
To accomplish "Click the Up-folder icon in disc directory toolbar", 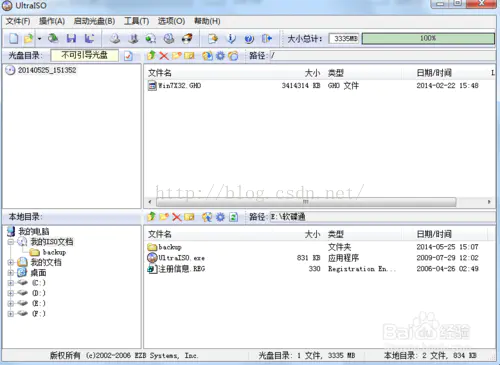I will [x=151, y=55].
